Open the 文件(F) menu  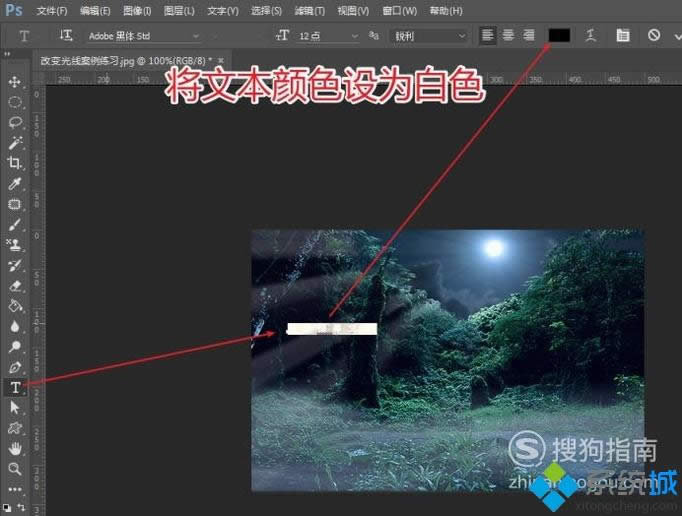point(52,10)
